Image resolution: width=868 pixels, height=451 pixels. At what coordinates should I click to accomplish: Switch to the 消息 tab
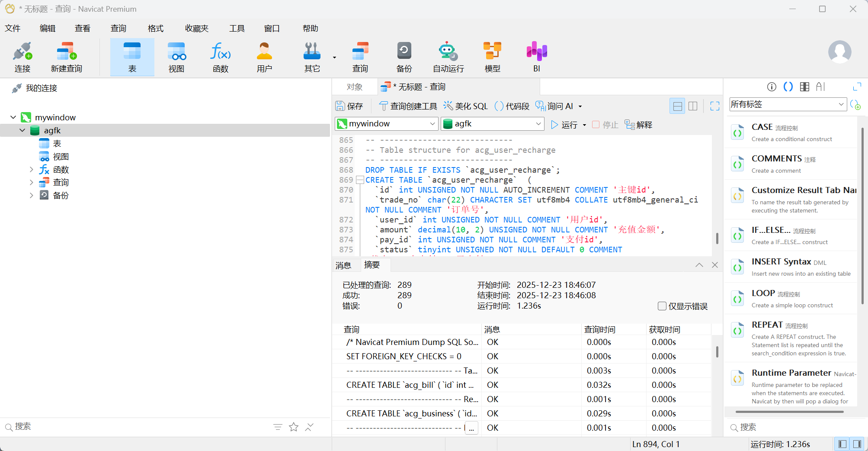click(x=343, y=265)
